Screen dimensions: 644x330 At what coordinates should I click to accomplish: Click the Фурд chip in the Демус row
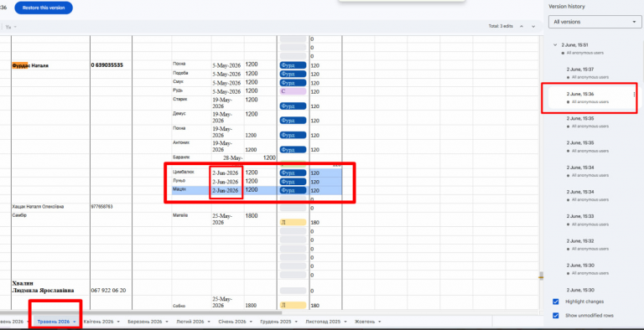click(x=293, y=121)
